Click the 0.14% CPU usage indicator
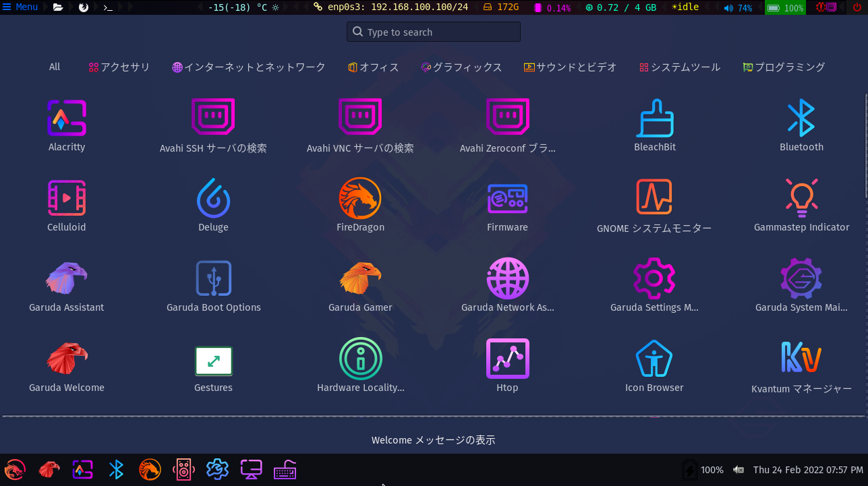 pyautogui.click(x=552, y=7)
